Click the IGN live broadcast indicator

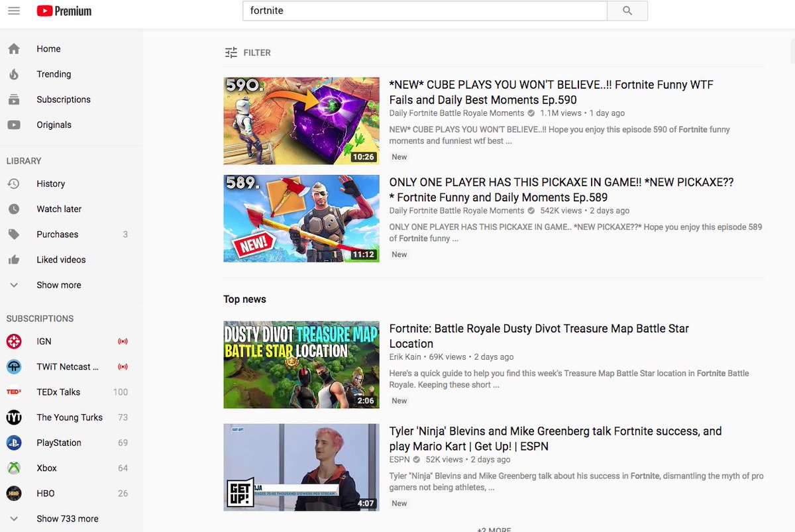[x=123, y=342]
